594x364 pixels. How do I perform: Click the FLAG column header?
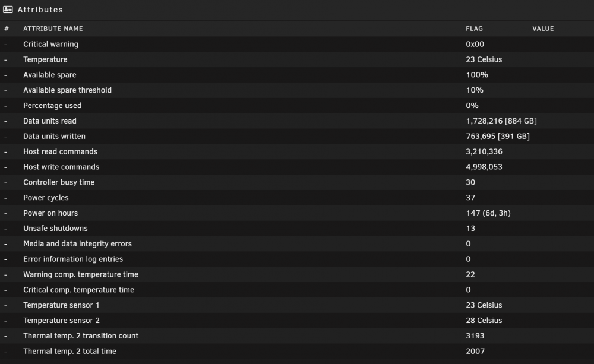coord(474,29)
